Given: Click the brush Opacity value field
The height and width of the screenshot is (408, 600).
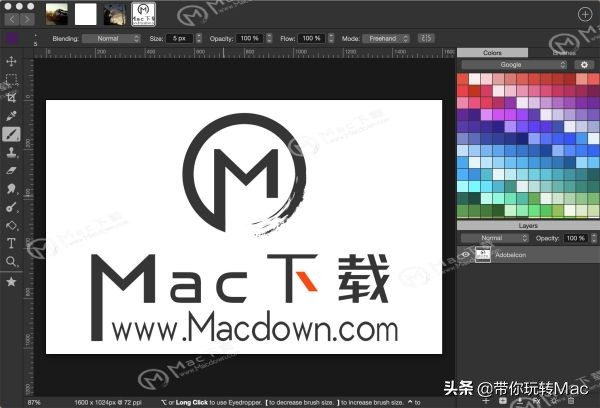Looking at the screenshot, I should tap(250, 38).
